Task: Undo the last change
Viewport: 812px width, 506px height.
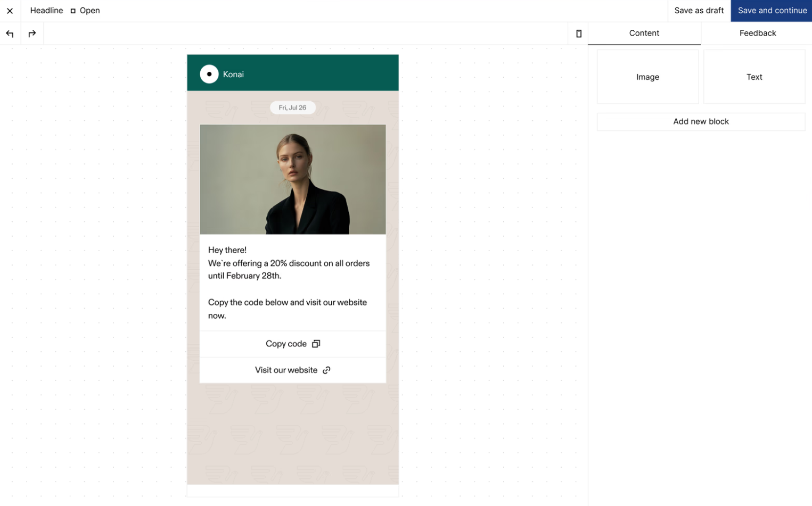Action: tap(10, 33)
